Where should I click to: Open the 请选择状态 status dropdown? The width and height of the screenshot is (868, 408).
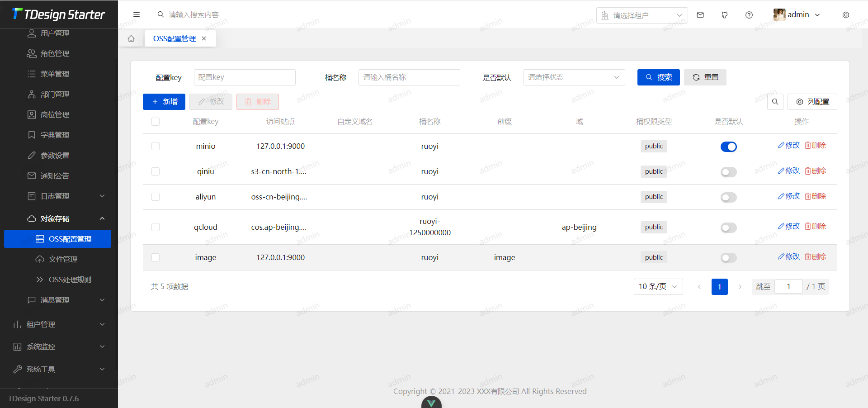pos(574,77)
